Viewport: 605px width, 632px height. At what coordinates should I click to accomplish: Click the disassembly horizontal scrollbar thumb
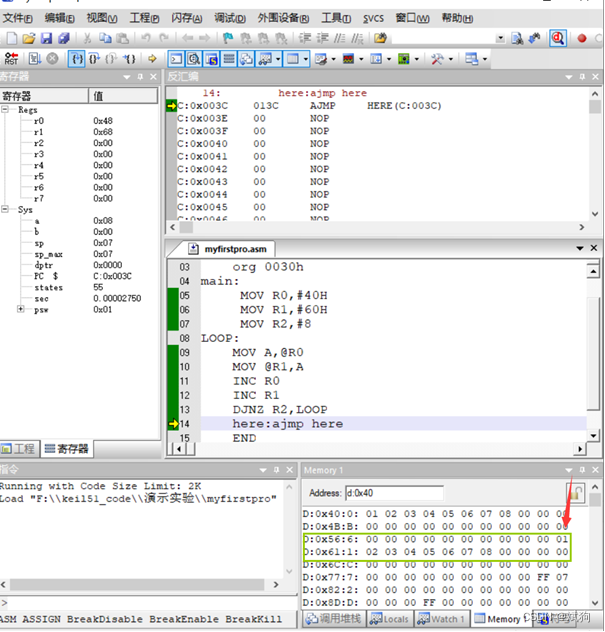(x=186, y=227)
